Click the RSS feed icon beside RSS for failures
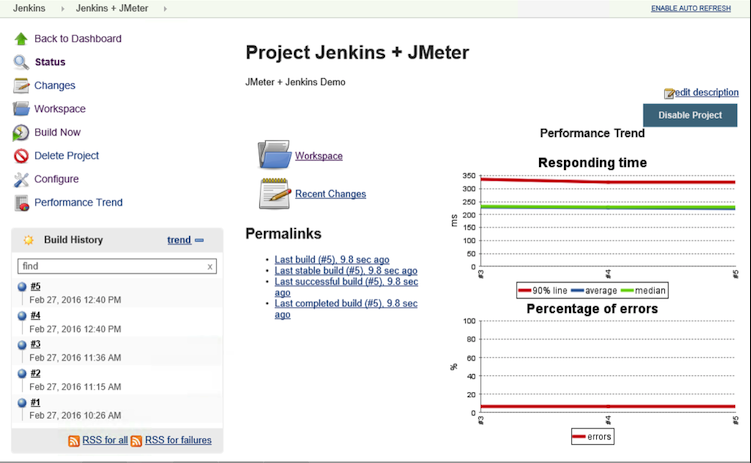The image size is (751, 463). (x=137, y=440)
